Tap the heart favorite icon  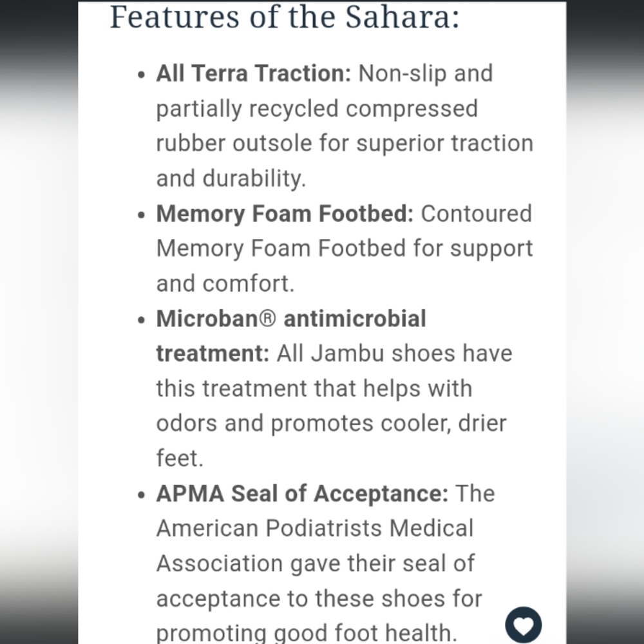tap(523, 625)
